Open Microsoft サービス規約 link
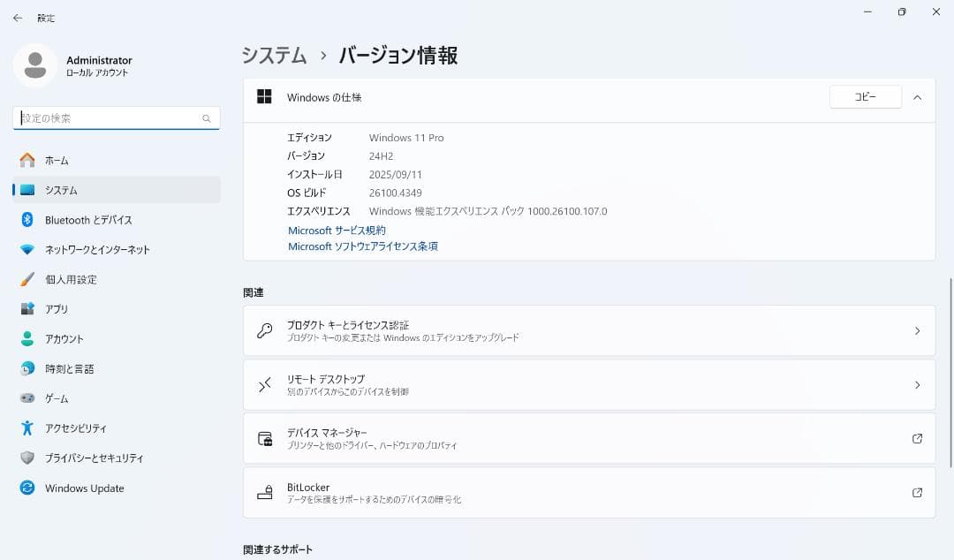 (337, 230)
